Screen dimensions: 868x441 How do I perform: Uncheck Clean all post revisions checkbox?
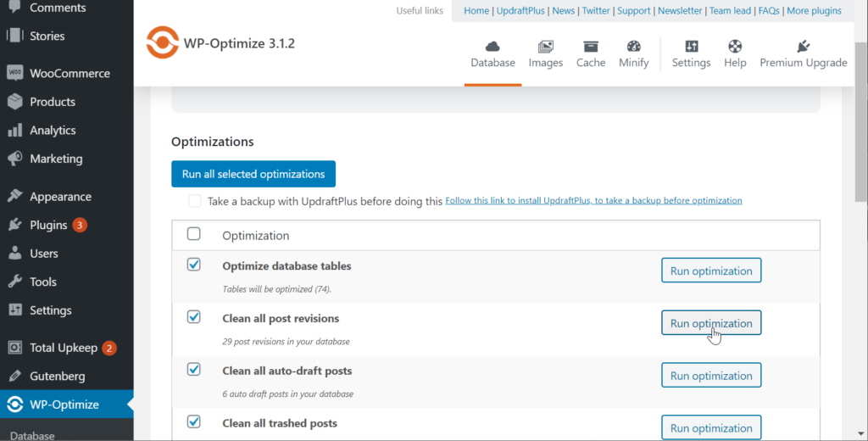pyautogui.click(x=194, y=317)
